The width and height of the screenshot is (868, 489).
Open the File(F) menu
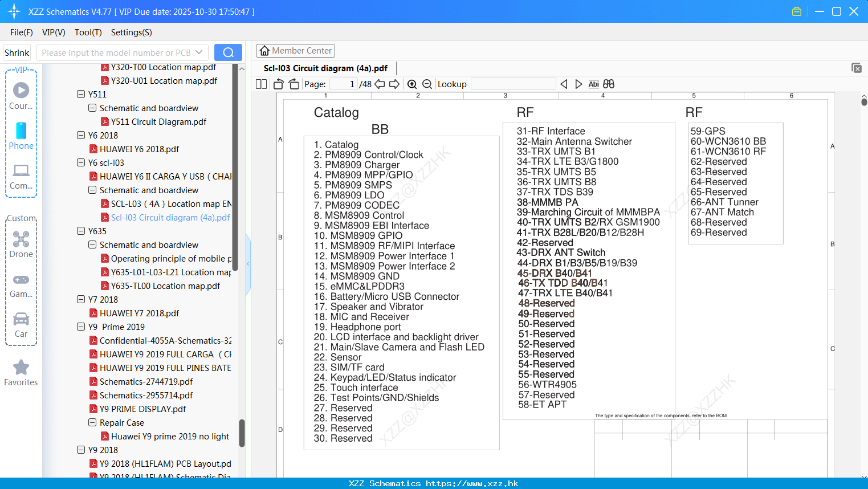tap(22, 32)
